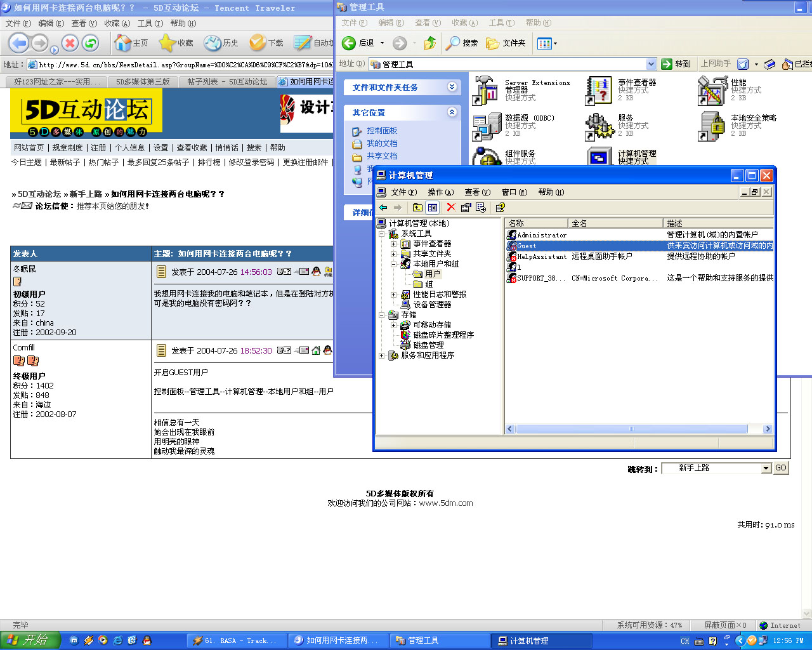Open the 查看 menu in Computer Management

[x=477, y=192]
